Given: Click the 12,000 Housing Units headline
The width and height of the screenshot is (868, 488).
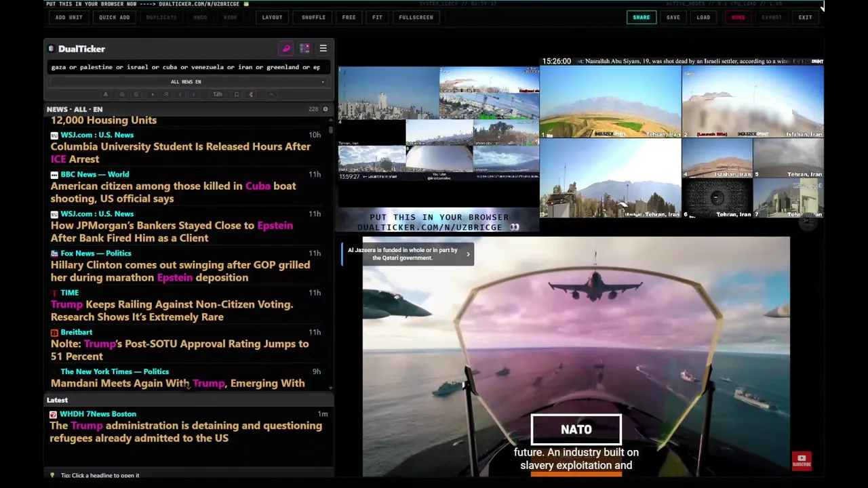Looking at the screenshot, I should (x=104, y=120).
